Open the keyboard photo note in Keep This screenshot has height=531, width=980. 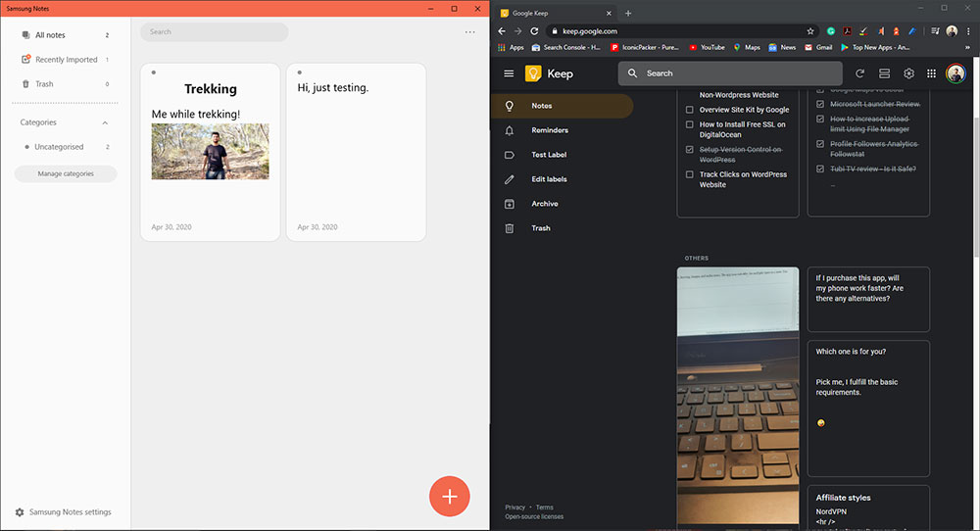738,397
